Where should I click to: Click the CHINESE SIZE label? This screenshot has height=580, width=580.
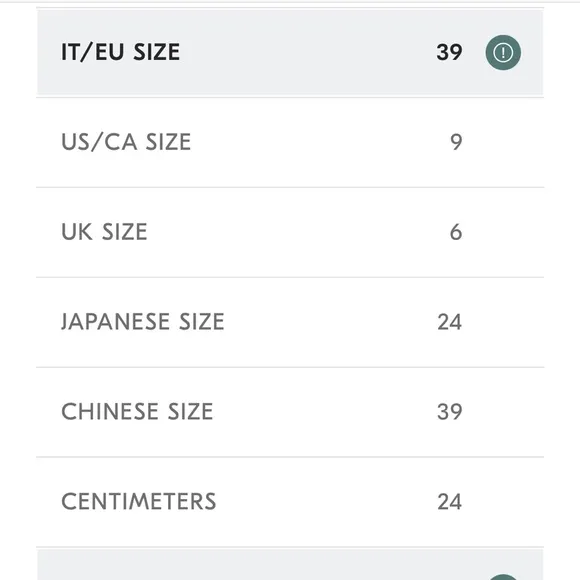tap(137, 412)
